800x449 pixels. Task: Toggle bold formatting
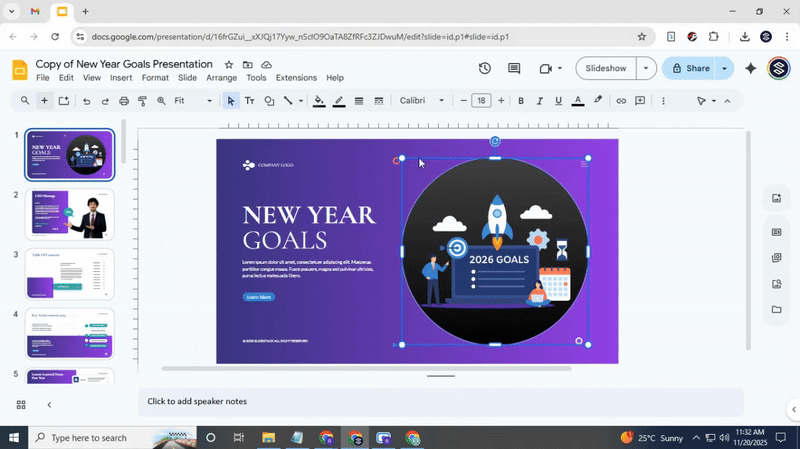(x=521, y=101)
